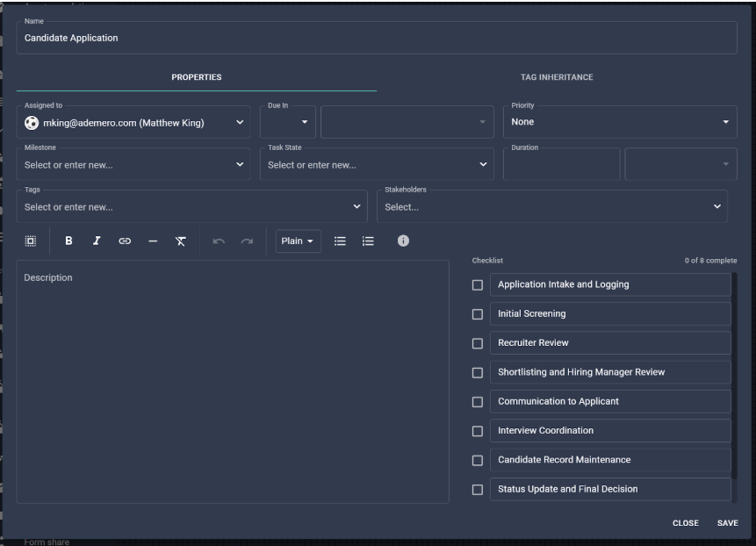This screenshot has width=756, height=546.
Task: Edit the Candidate Record Maintenance item text
Action: (x=610, y=460)
